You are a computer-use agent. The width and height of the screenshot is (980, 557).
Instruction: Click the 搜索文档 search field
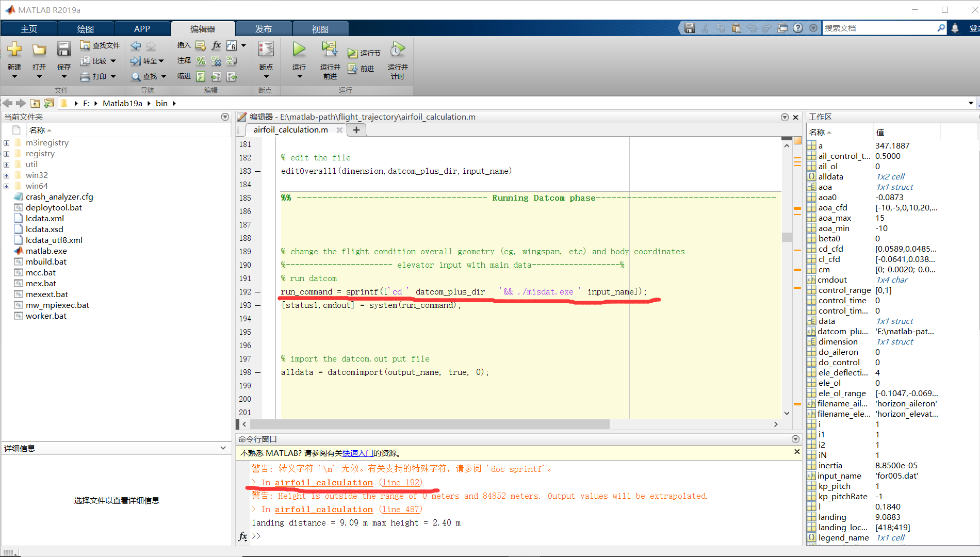click(x=879, y=28)
